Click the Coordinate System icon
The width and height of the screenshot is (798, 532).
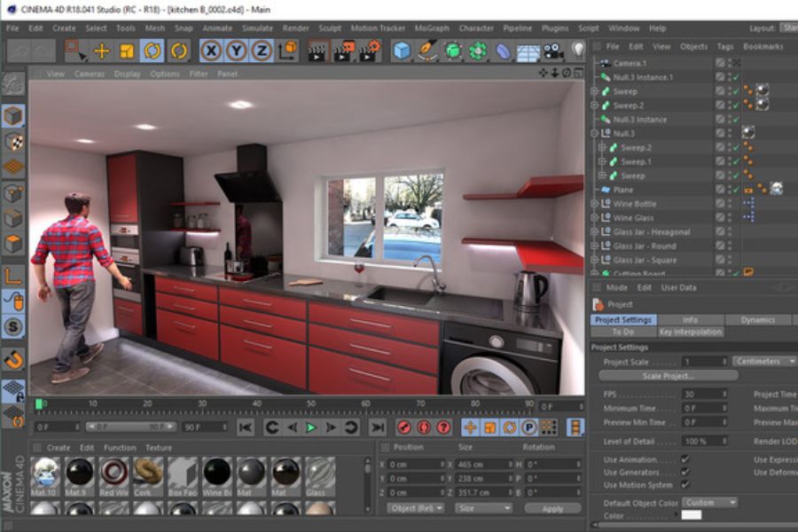click(x=288, y=51)
